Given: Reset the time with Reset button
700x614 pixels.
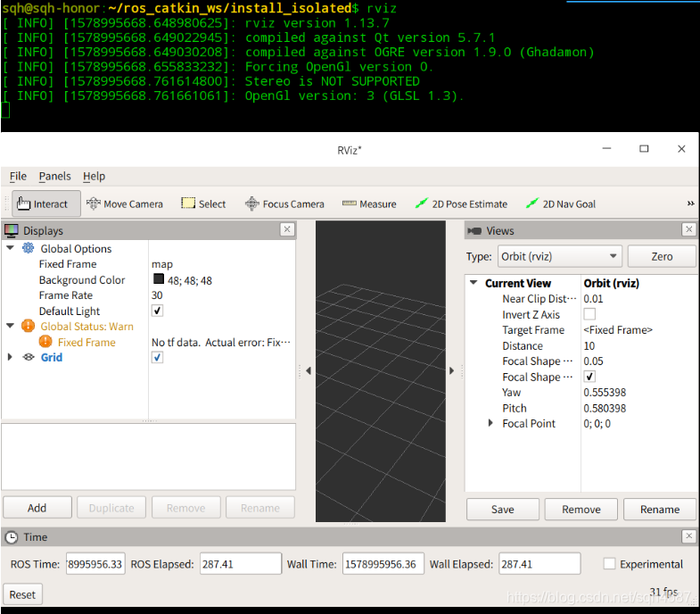Looking at the screenshot, I should pyautogui.click(x=22, y=594).
